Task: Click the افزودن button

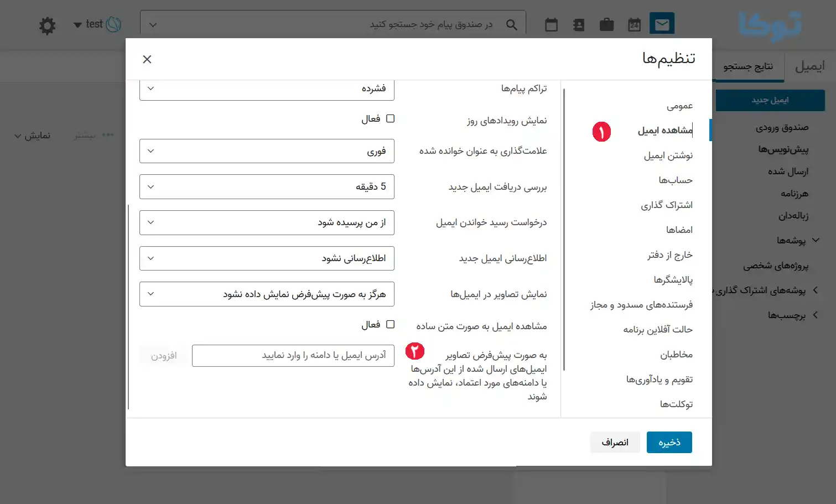Action: point(164,356)
